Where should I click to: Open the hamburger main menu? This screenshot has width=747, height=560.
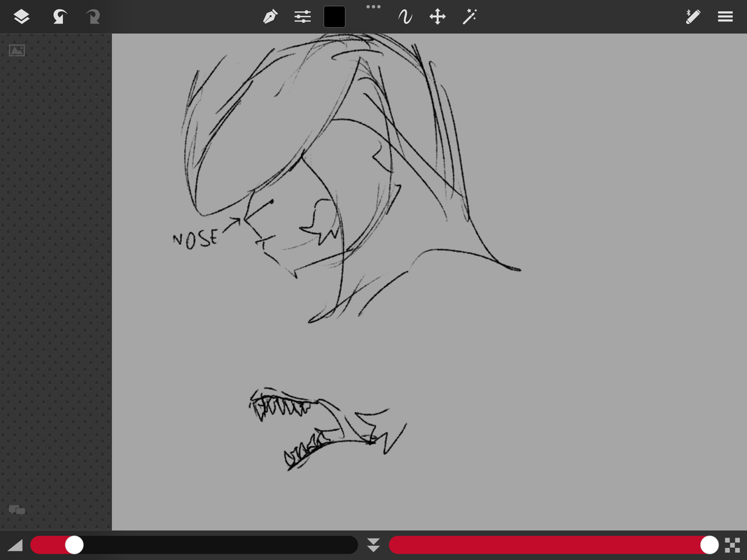[x=725, y=17]
